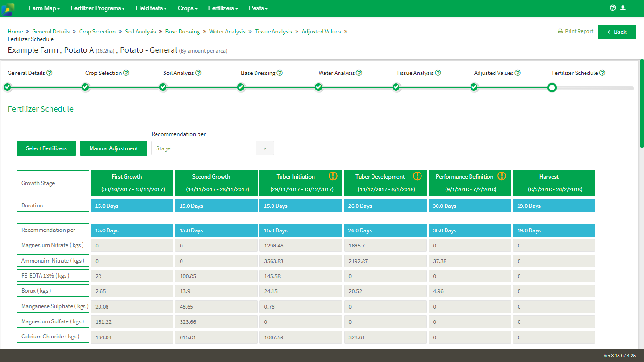
Task: Expand the Field tests menu
Action: (x=151, y=8)
